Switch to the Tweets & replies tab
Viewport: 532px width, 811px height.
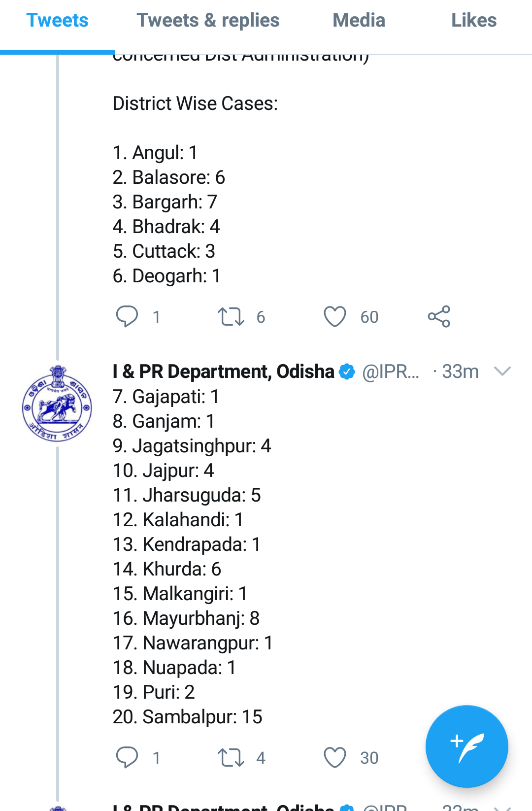[x=208, y=21]
